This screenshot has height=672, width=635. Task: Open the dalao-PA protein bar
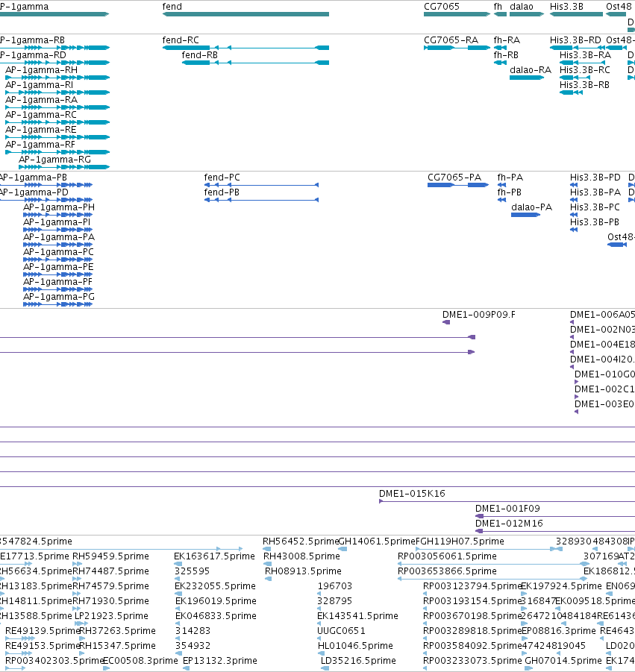point(525,215)
